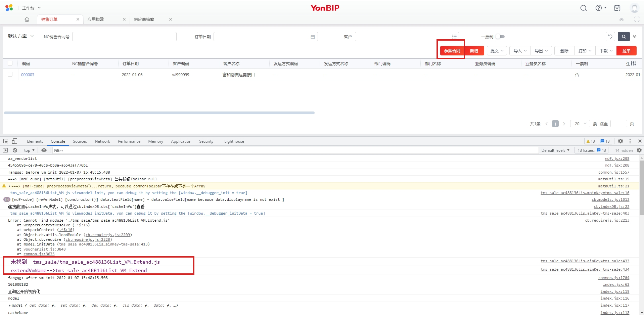Image resolution: width=644 pixels, height=315 pixels.
Task: Open the 默认方案 scheme dropdown
Action: (20, 36)
